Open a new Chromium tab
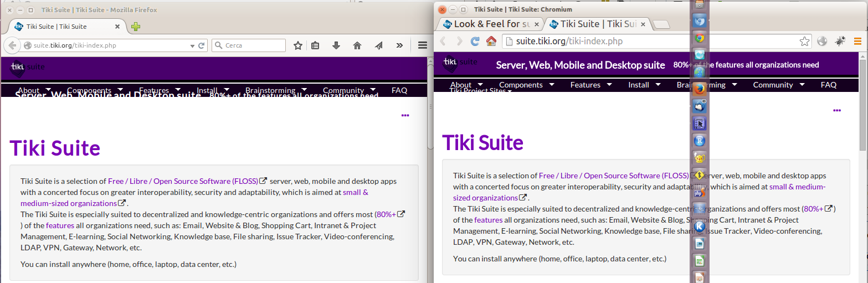The image size is (868, 283). tap(661, 24)
